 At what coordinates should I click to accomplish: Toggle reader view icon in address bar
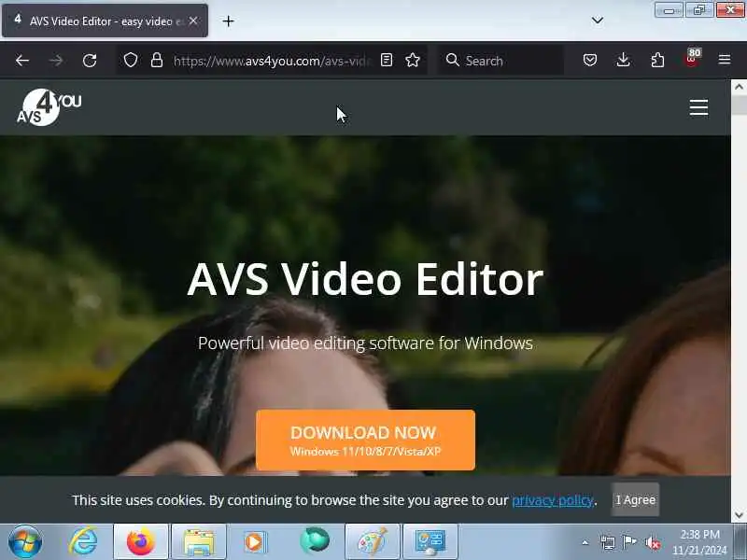(387, 60)
